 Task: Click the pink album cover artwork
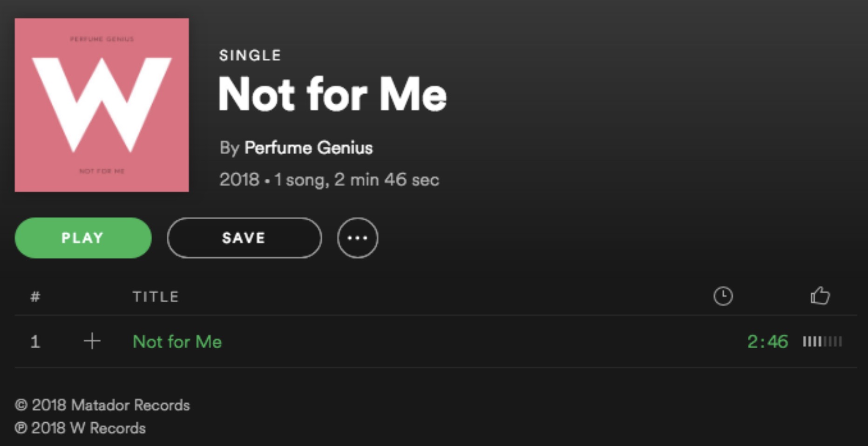coord(102,105)
